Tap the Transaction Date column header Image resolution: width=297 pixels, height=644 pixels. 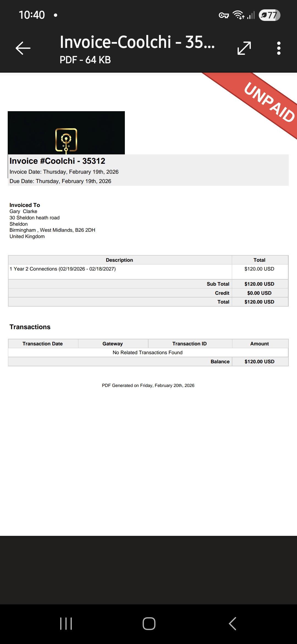(43, 344)
